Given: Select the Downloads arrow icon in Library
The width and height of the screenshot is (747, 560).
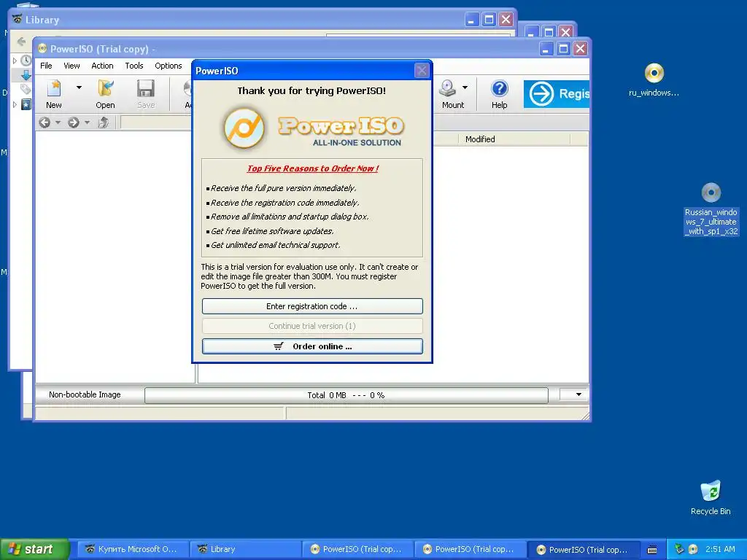Looking at the screenshot, I should (26, 75).
